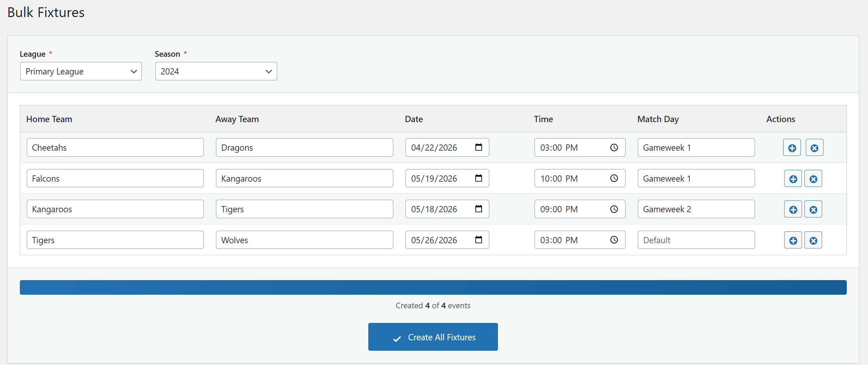Edit the Kangaroos home team field
Screen dimensions: 868x365
point(115,209)
